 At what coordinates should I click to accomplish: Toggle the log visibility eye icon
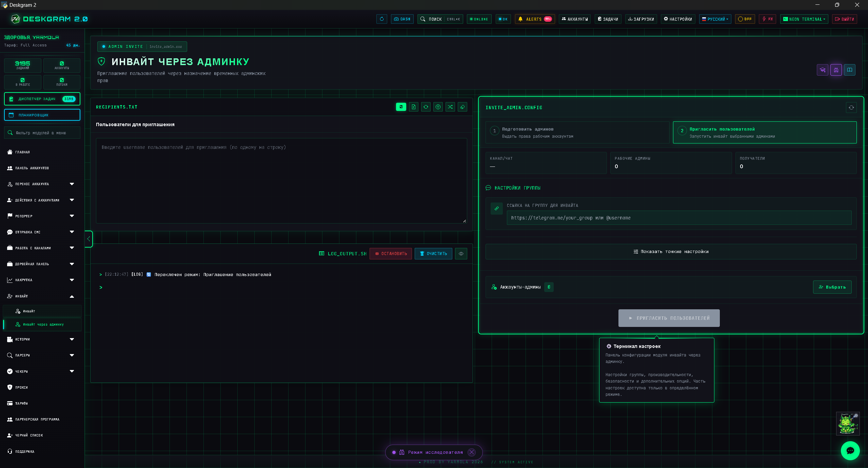(461, 254)
